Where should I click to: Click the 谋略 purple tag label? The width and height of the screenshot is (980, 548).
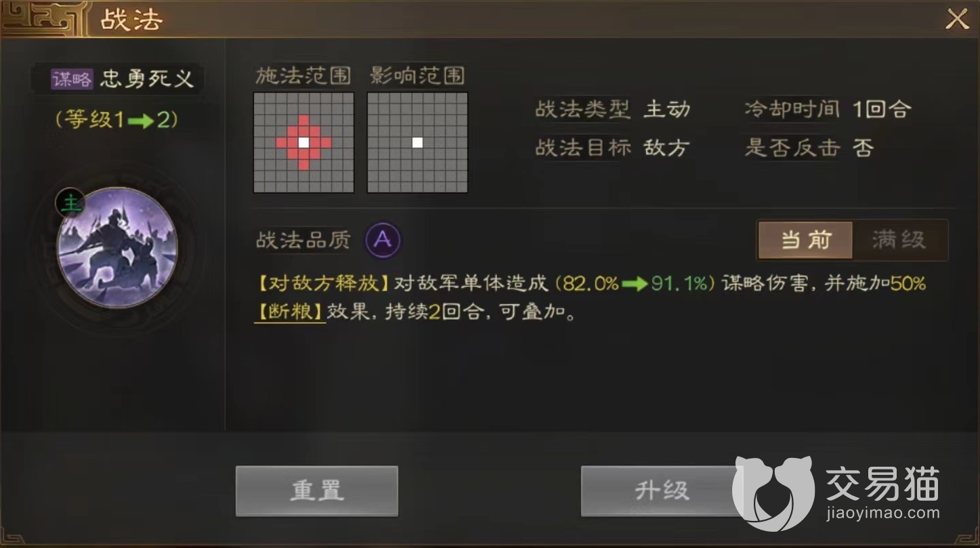coord(72,79)
